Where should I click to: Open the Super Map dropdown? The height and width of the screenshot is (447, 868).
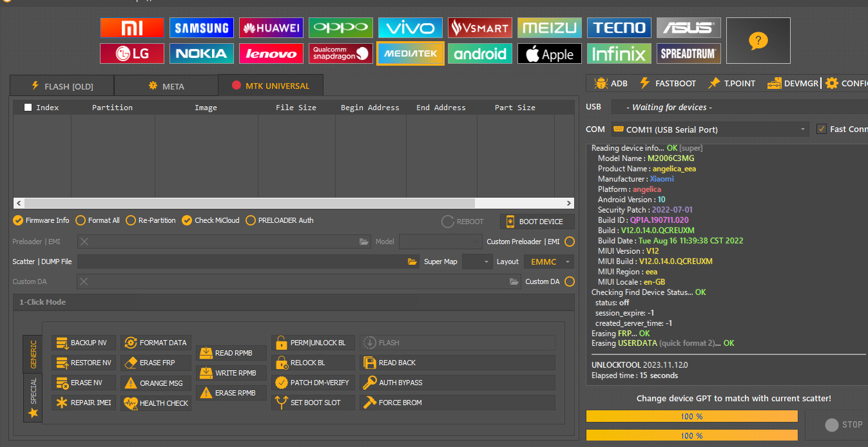click(x=477, y=262)
